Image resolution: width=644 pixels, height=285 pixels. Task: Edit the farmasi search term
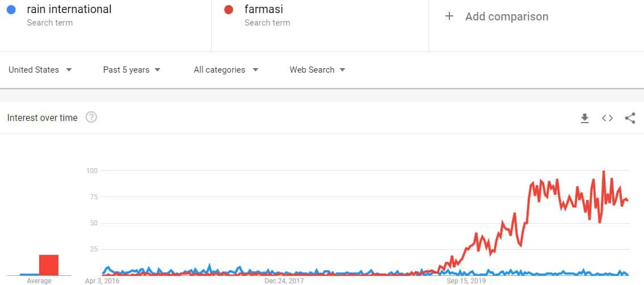[x=264, y=9]
